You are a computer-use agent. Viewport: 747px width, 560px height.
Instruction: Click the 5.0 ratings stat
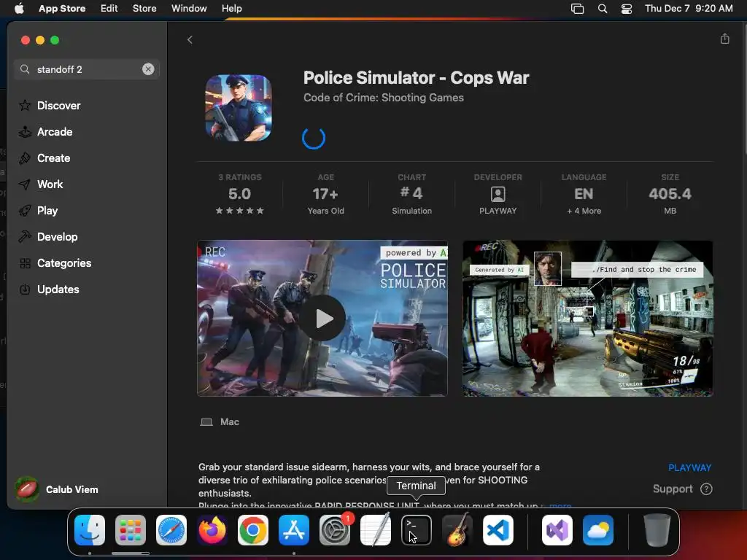[x=239, y=194]
